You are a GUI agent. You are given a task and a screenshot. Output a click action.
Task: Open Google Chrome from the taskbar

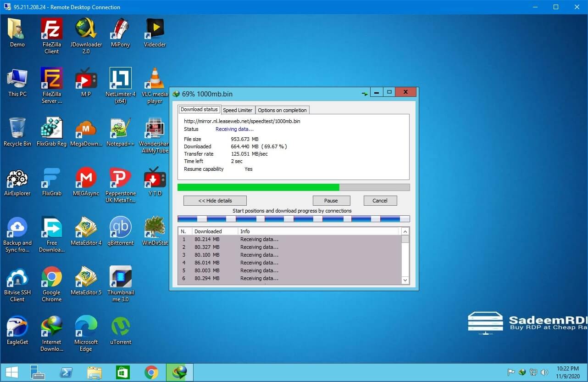[151, 372]
